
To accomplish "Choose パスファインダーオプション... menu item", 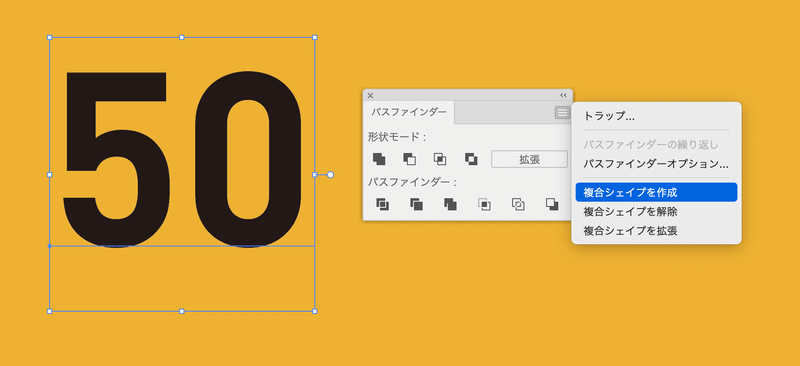I will click(656, 164).
